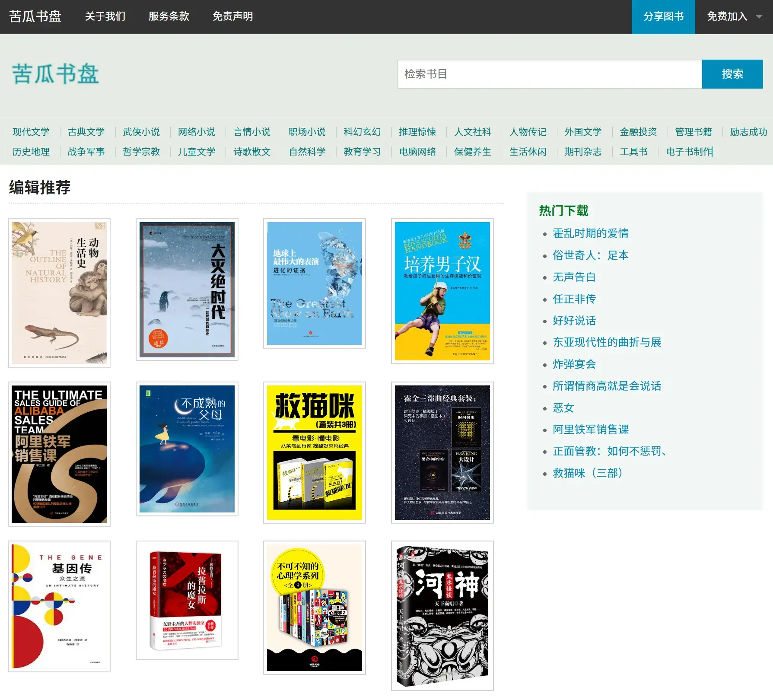Open 霍乱时期的爱情 in hot downloads
The image size is (773, 700).
click(x=590, y=233)
